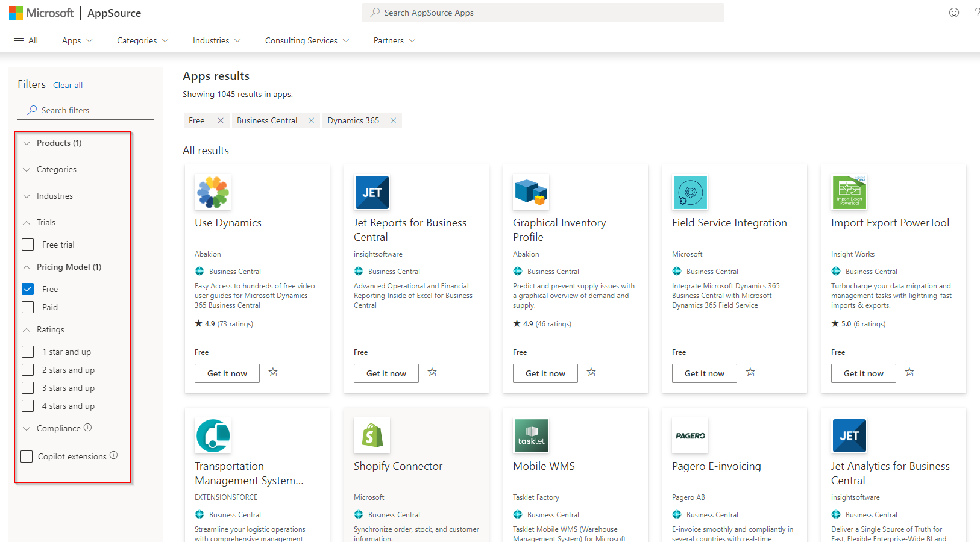Remove the Dynamics 365 filter chip
The height and width of the screenshot is (542, 980).
click(x=393, y=120)
